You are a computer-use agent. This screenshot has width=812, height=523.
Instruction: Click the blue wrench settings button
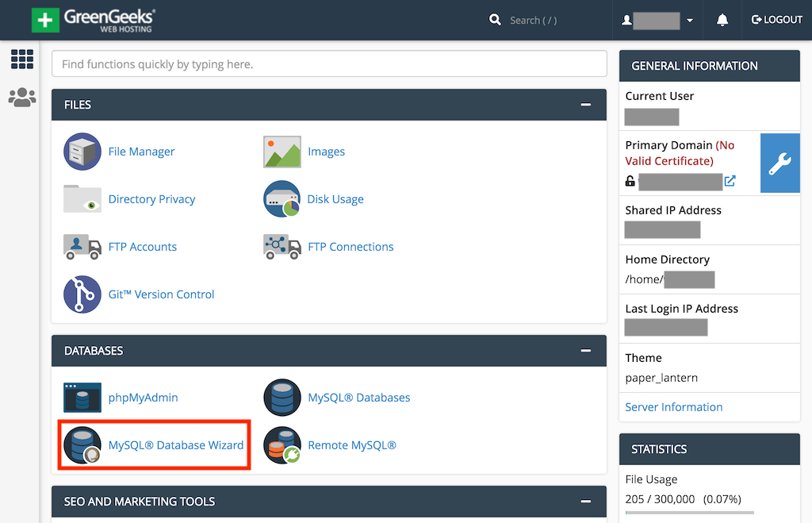pyautogui.click(x=779, y=163)
